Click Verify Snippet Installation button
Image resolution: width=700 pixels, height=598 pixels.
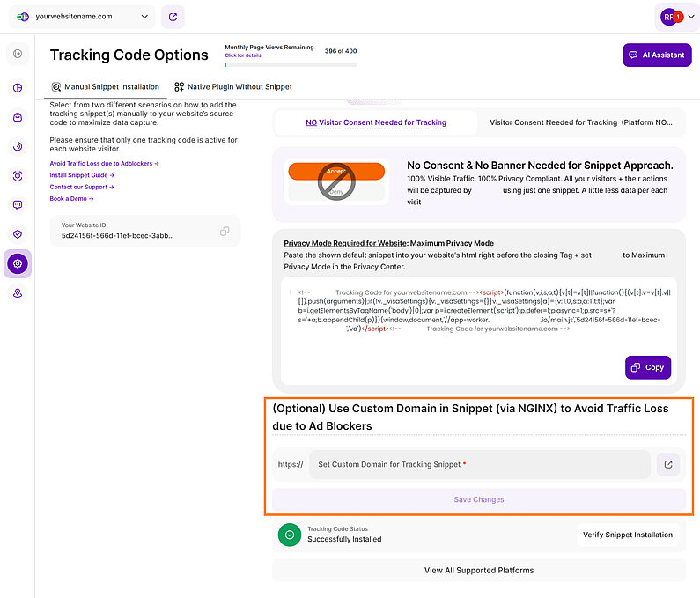[629, 535]
